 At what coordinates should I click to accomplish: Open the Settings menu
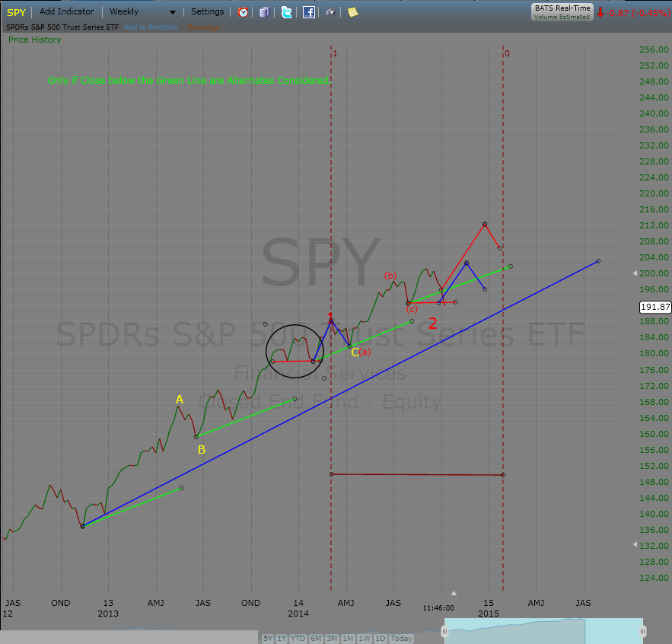tap(208, 11)
